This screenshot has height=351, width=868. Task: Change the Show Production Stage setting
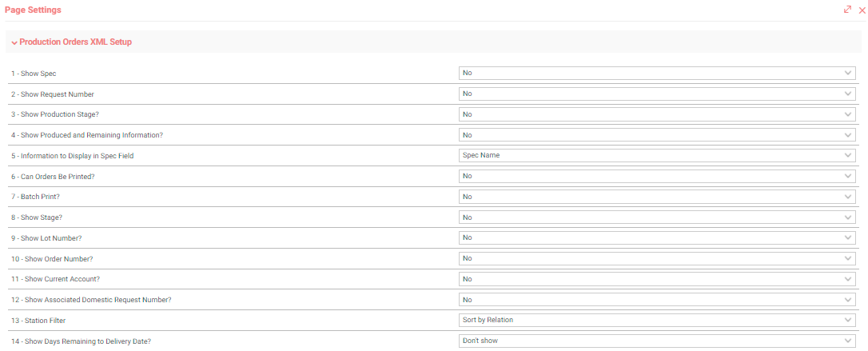click(657, 114)
